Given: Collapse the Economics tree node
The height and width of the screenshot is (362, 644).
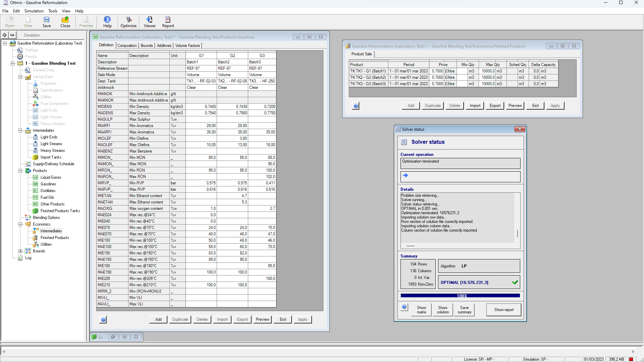Looking at the screenshot, I should click(20, 224).
